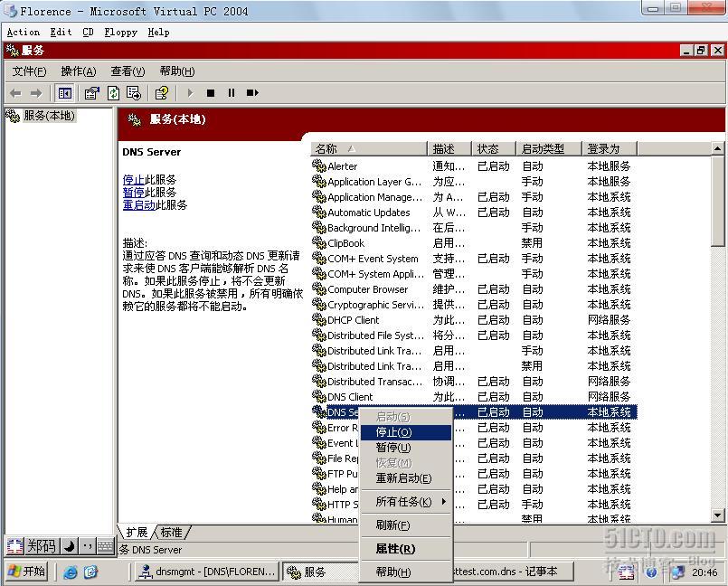Choose 帮助(H) in context menu
Screen dimensions: 728x586
point(406,572)
